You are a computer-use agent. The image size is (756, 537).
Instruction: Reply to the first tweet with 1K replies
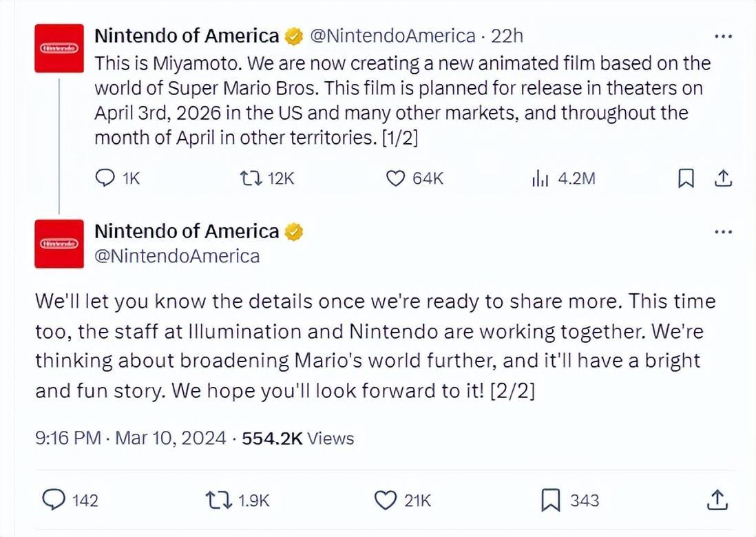(x=105, y=179)
